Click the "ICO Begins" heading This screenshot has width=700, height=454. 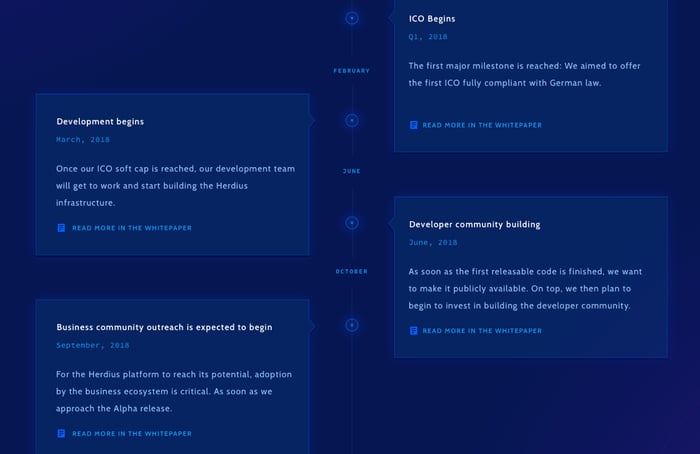coord(432,19)
